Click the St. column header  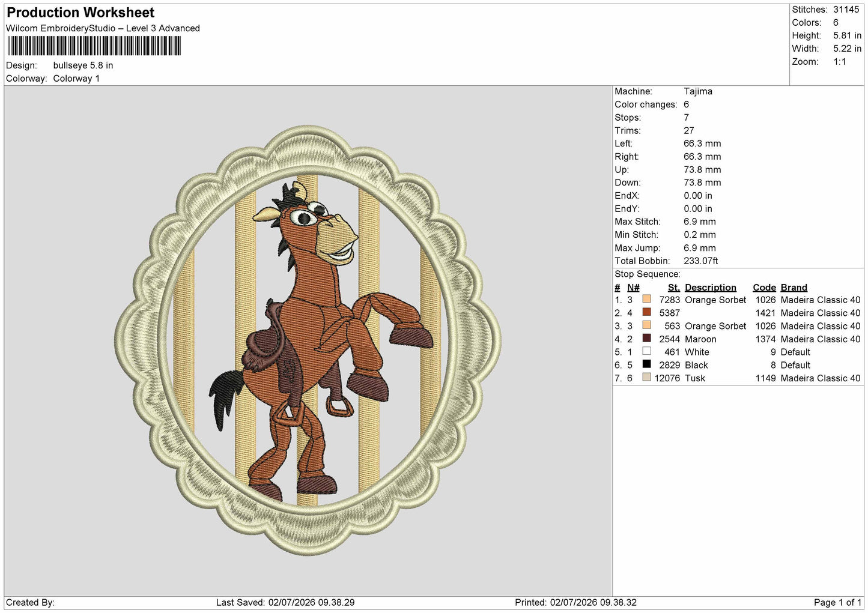click(x=674, y=288)
